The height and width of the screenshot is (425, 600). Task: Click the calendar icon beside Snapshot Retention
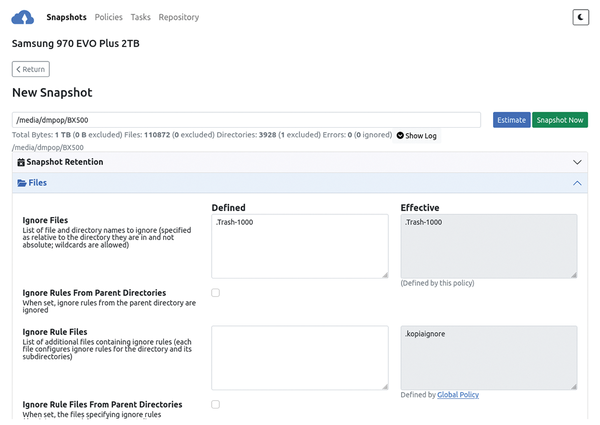[x=22, y=162]
